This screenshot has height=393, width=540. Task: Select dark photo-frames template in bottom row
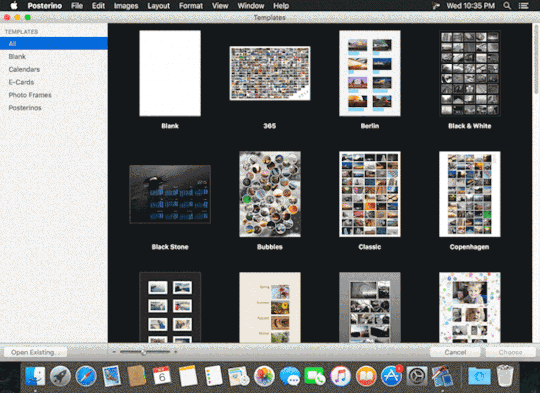170,307
